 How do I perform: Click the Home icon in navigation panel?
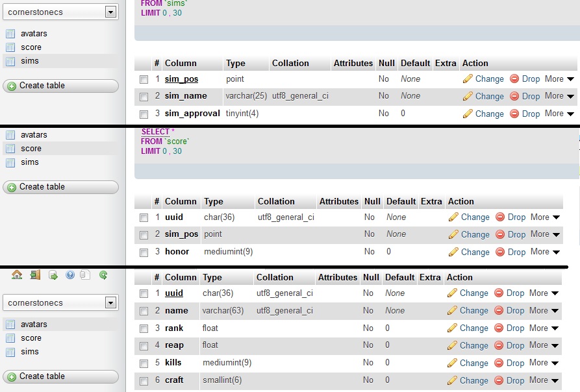coord(17,275)
